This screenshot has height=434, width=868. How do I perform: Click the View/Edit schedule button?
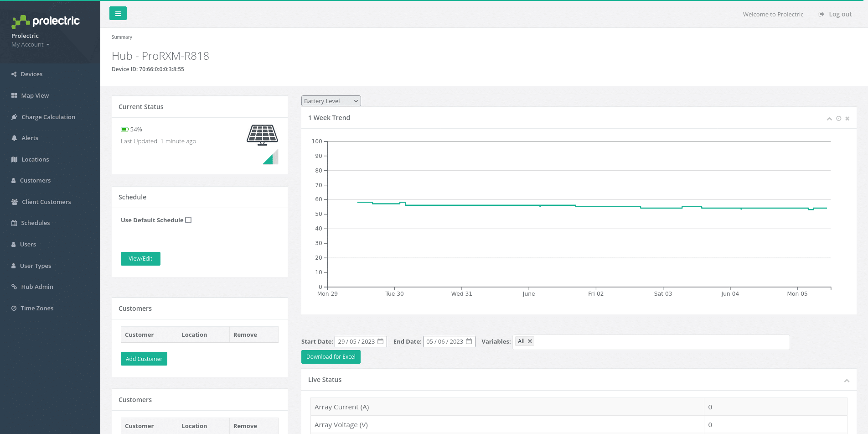point(140,259)
